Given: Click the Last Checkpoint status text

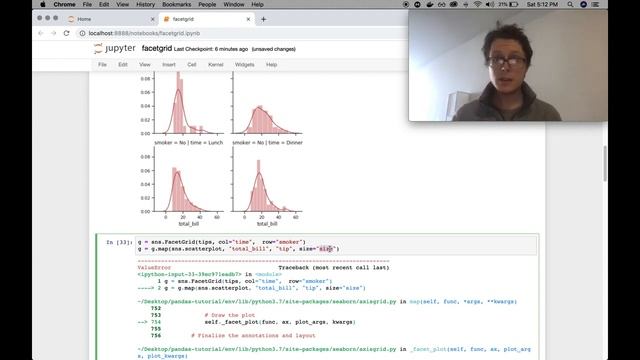Looking at the screenshot, I should [x=211, y=49].
